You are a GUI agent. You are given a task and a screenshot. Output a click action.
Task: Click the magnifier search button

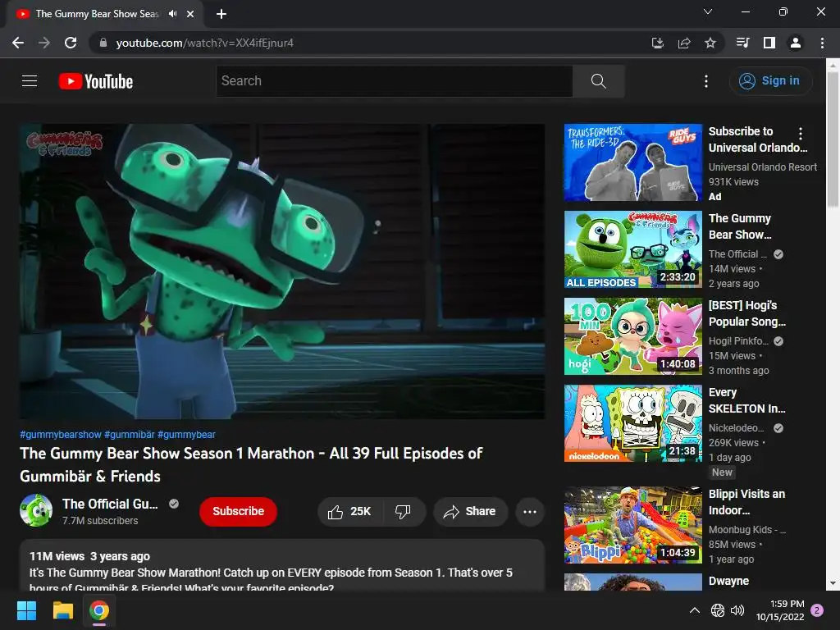point(598,81)
